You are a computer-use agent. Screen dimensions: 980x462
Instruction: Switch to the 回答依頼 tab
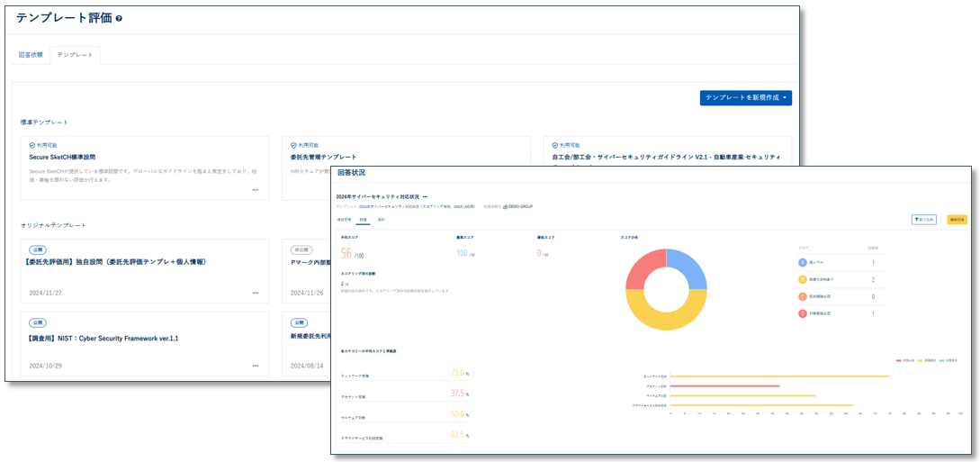(x=31, y=55)
